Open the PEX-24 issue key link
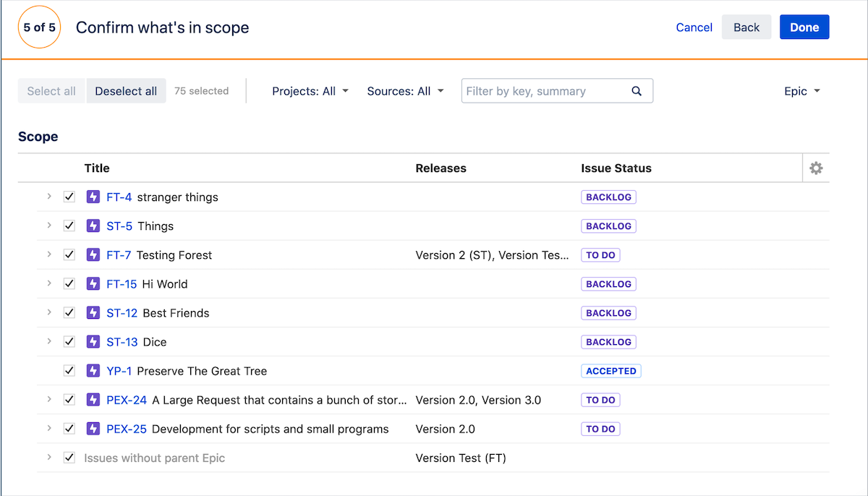Image resolution: width=868 pixels, height=496 pixels. (127, 400)
